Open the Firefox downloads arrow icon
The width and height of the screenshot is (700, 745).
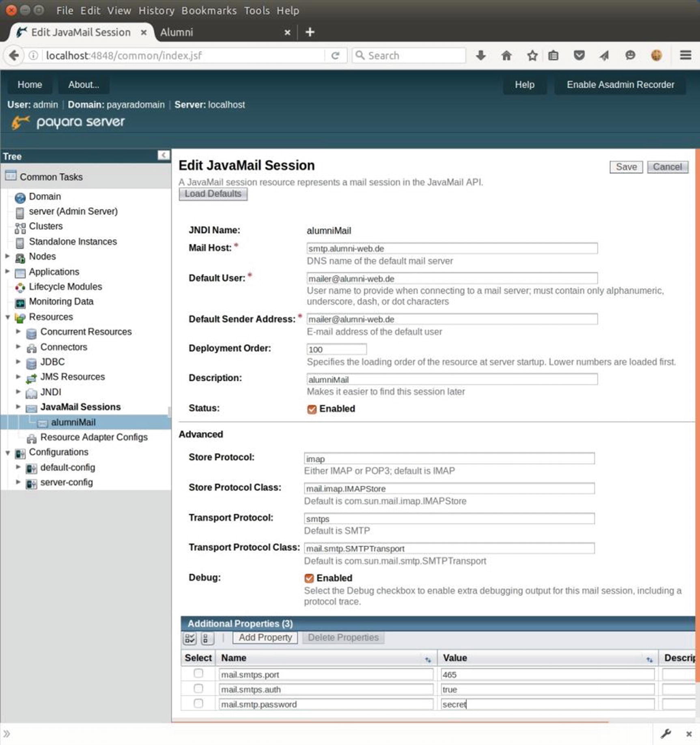(481, 55)
